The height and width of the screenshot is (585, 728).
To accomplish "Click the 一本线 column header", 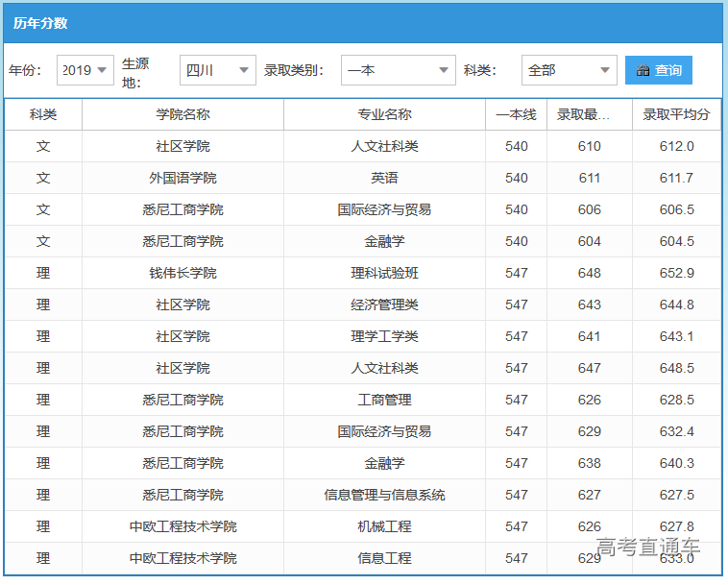I will [x=516, y=114].
